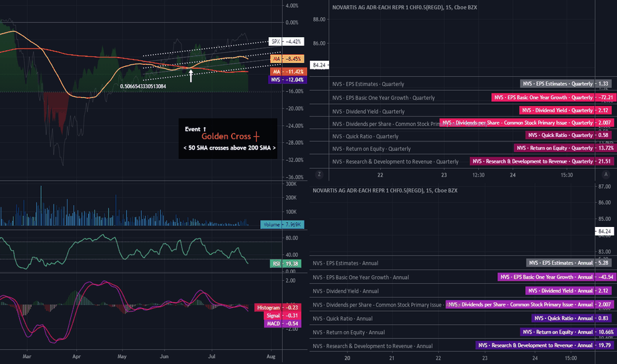Click the Mar label on time axis
Image resolution: width=617 pixels, height=364 pixels.
[x=26, y=357]
